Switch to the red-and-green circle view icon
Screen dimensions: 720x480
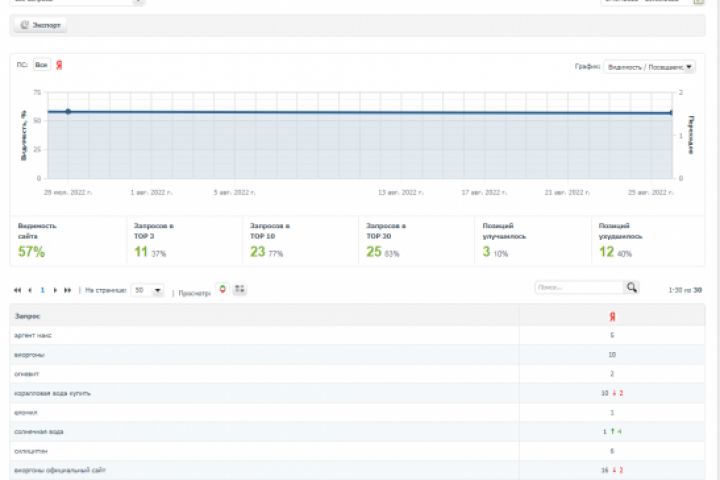[223, 289]
